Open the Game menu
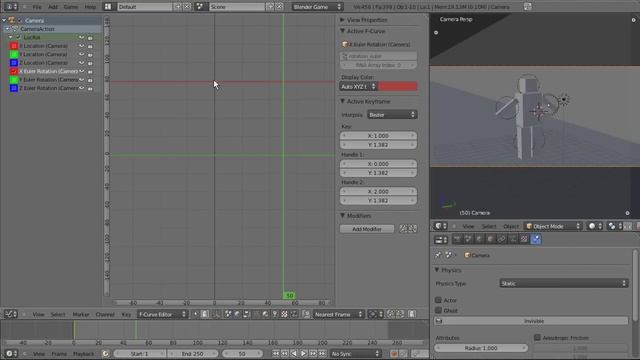Image resolution: width=640 pixels, height=360 pixels. [x=71, y=7]
